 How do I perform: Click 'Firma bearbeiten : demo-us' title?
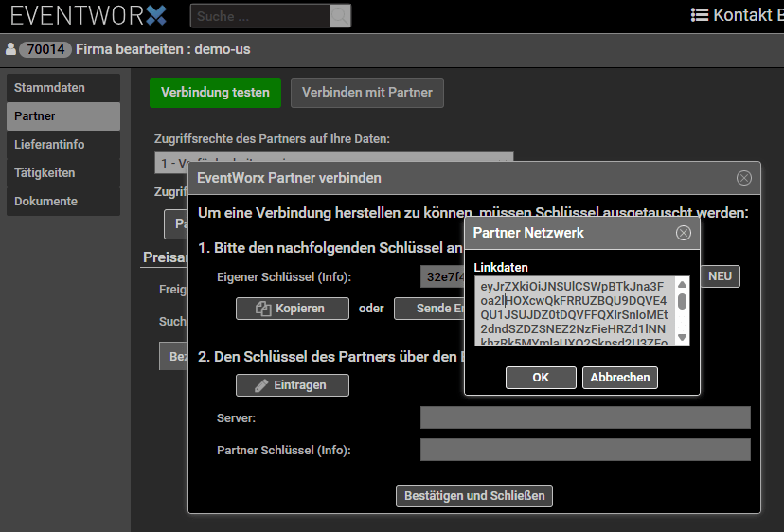pos(163,49)
